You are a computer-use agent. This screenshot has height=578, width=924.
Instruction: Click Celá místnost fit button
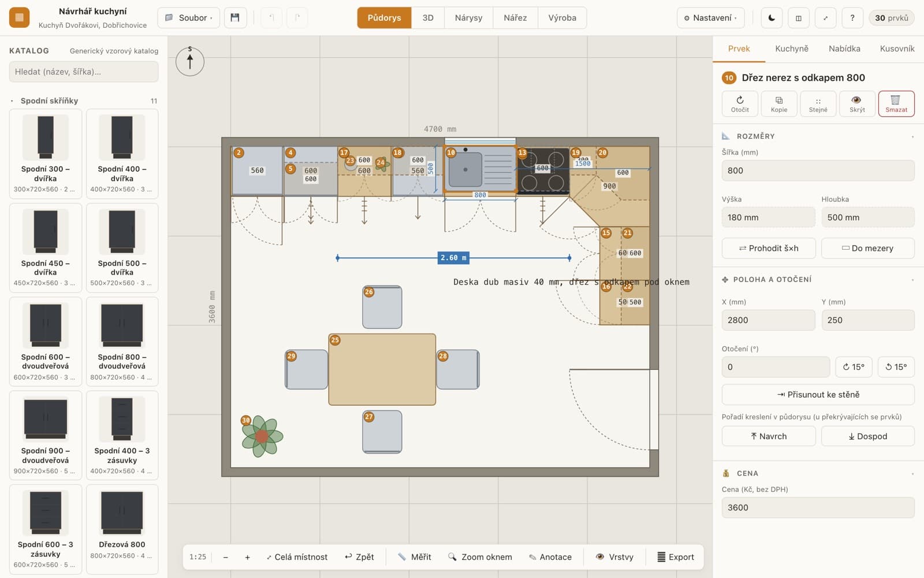click(x=297, y=557)
